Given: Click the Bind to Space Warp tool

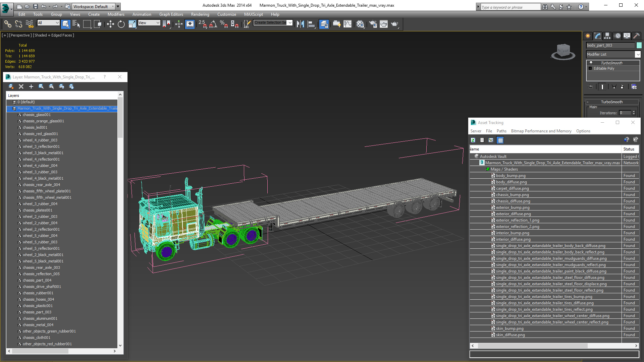Looking at the screenshot, I should [30, 24].
